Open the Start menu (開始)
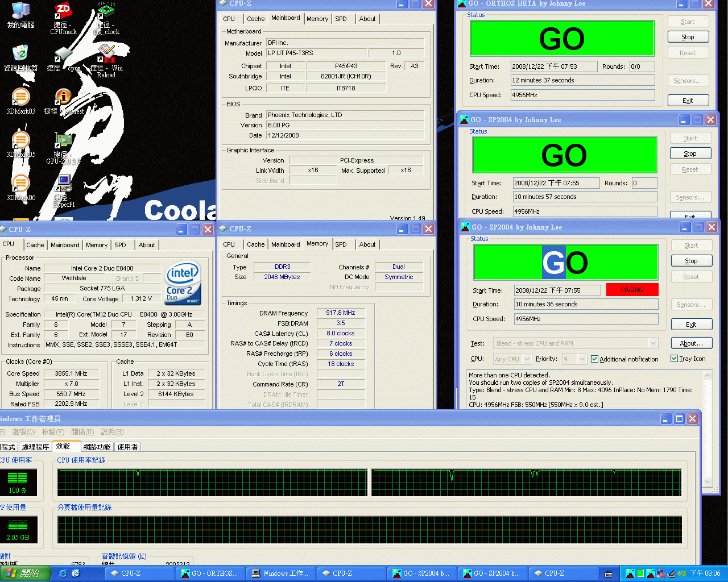 [x=25, y=573]
